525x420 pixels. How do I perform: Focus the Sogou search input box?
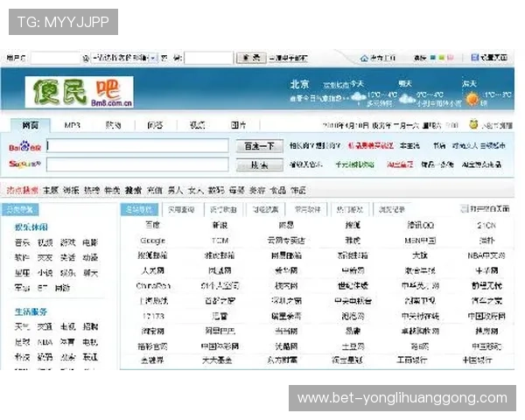pos(137,164)
